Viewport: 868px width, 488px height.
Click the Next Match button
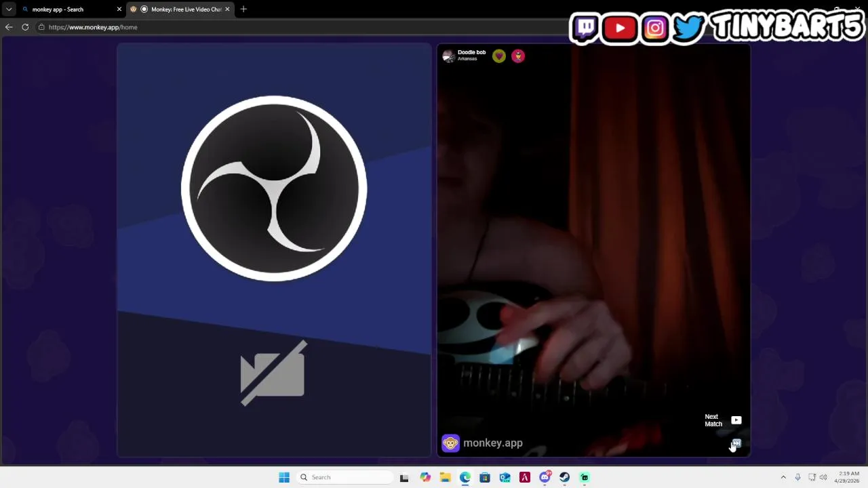pos(723,420)
